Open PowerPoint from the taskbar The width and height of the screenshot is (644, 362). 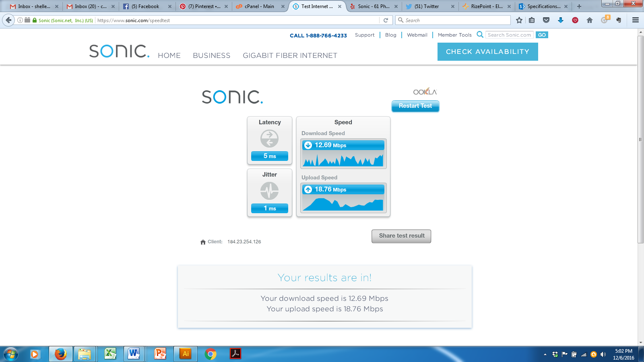(160, 354)
